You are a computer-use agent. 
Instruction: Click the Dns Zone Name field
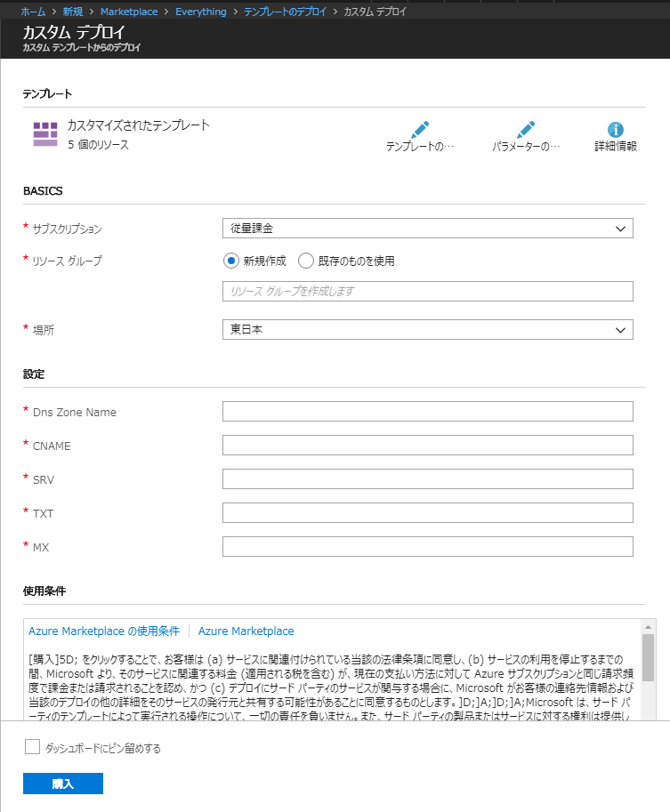click(x=427, y=412)
